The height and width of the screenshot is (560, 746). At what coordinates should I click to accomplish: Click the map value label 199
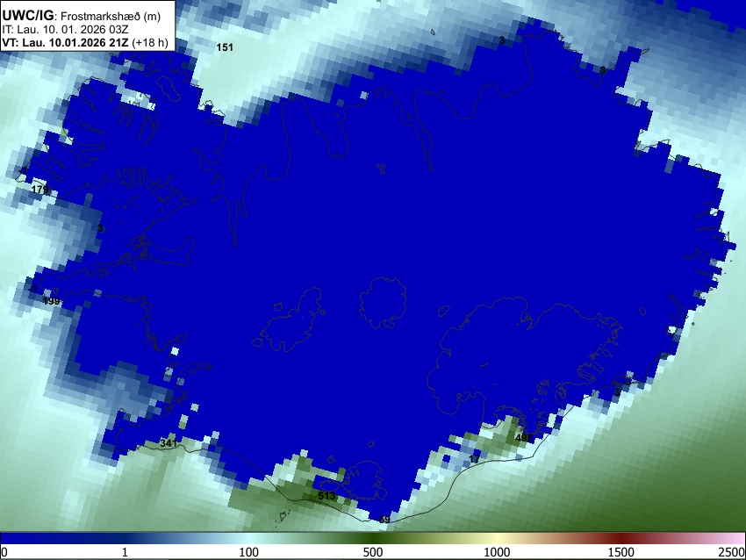pyautogui.click(x=52, y=301)
